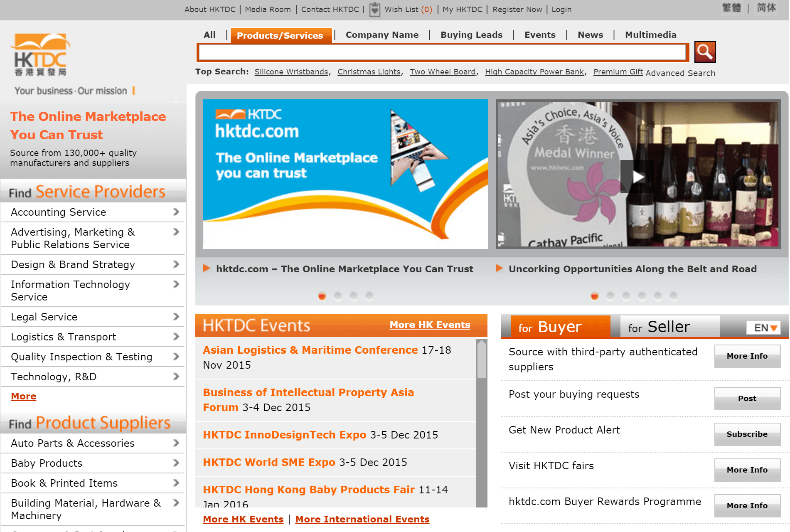
Task: Select second dot of left banner carousel
Action: click(x=338, y=296)
